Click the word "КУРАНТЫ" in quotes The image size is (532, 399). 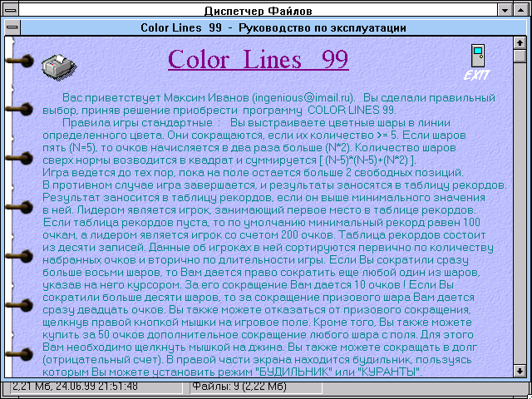point(387,372)
